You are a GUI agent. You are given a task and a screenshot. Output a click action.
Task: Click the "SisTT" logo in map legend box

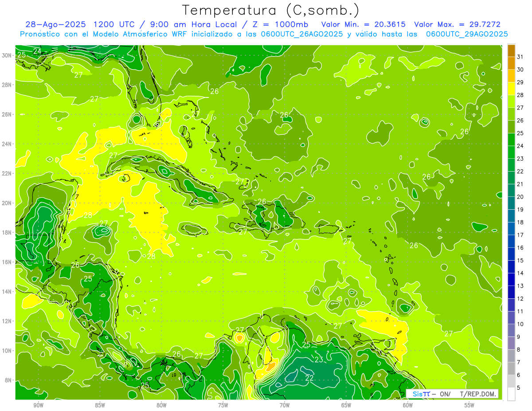421,394
